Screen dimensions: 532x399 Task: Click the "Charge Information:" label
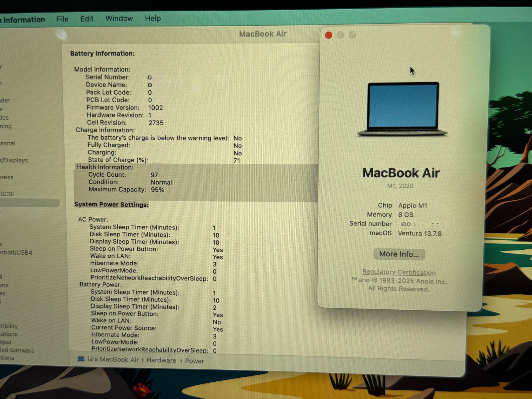(x=105, y=130)
